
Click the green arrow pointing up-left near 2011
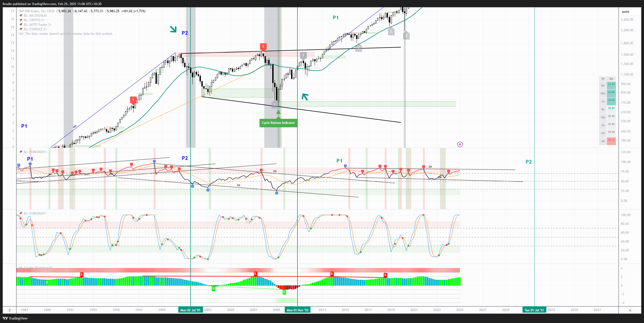pos(305,97)
